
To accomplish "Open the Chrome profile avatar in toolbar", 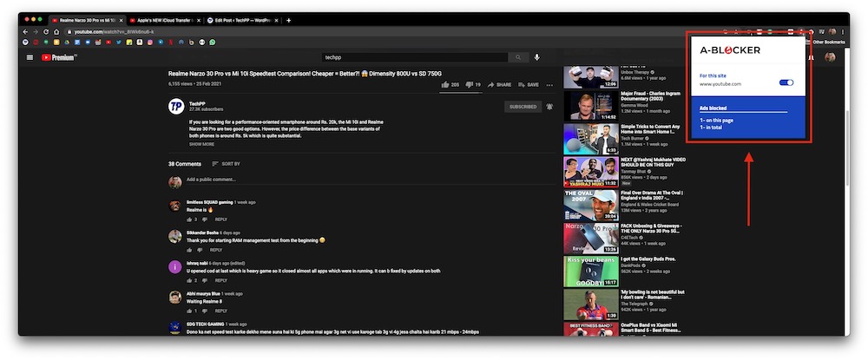I will tap(832, 31).
